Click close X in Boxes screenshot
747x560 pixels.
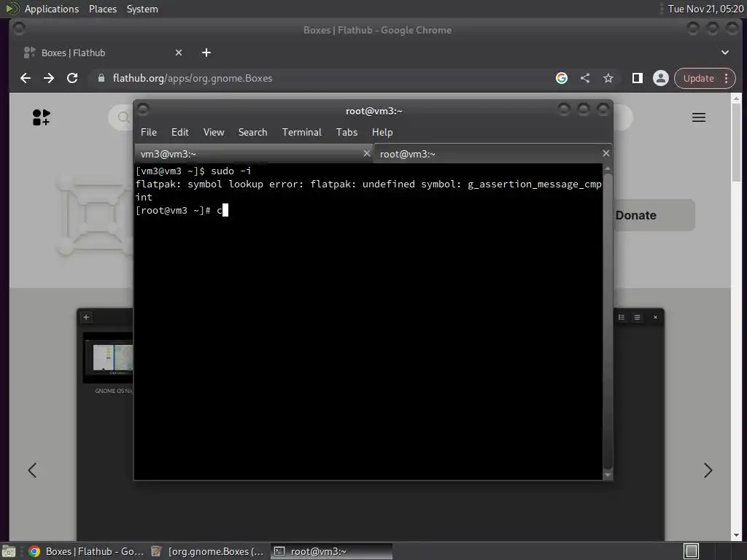tap(655, 317)
